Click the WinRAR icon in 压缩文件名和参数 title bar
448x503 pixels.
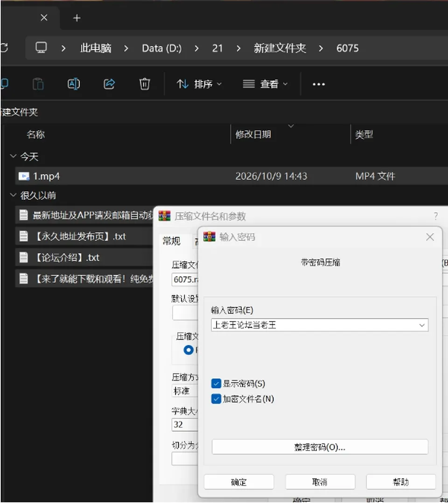coord(164,216)
